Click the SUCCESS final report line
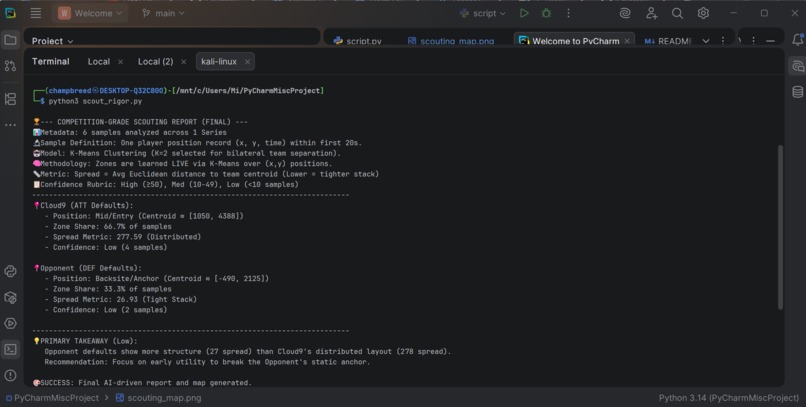806x407 pixels. pyautogui.click(x=142, y=383)
